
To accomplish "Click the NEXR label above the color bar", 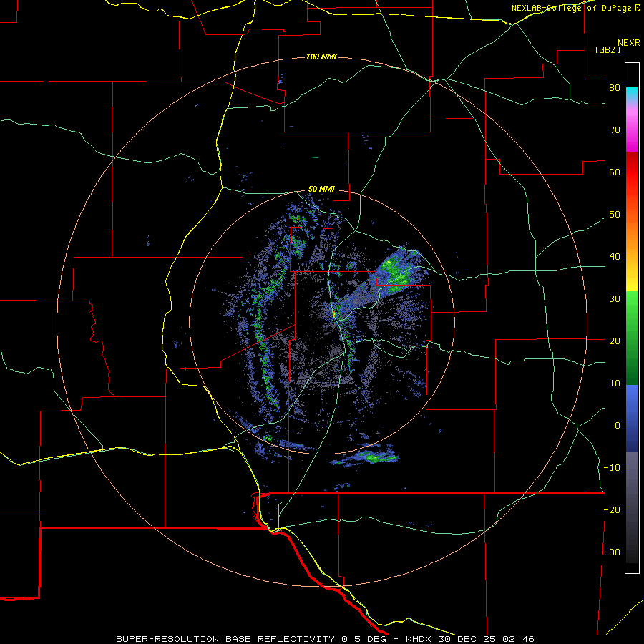I will coord(629,43).
